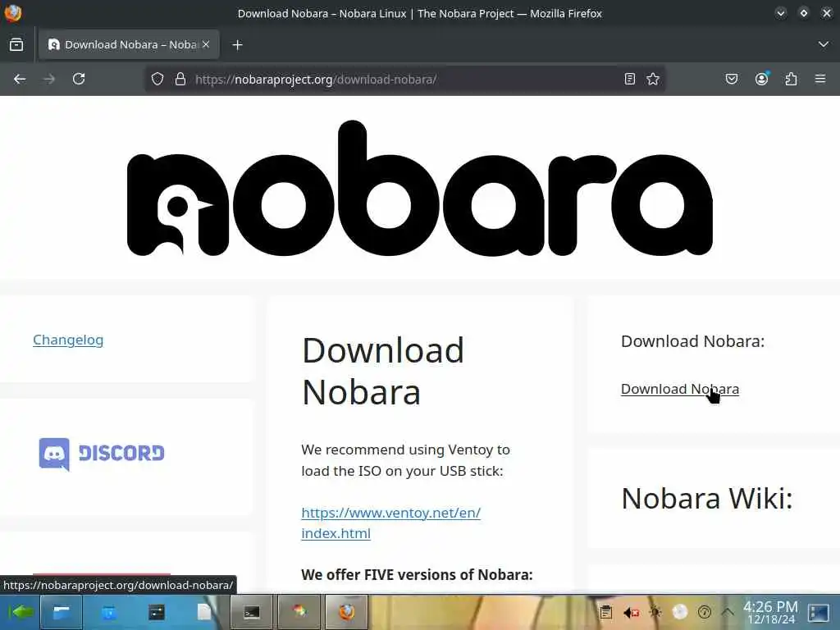
Task: Open the Firefox hamburger application menu
Action: tap(820, 80)
